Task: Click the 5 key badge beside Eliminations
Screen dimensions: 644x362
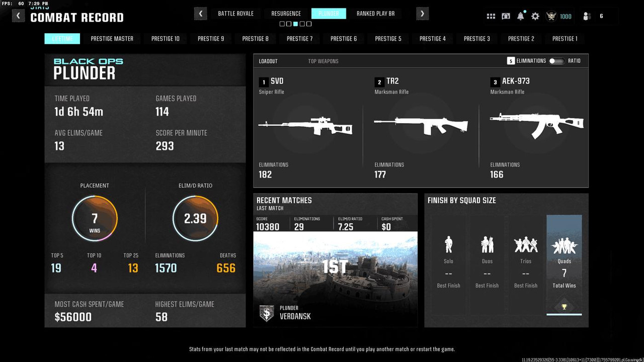Action: (x=511, y=61)
